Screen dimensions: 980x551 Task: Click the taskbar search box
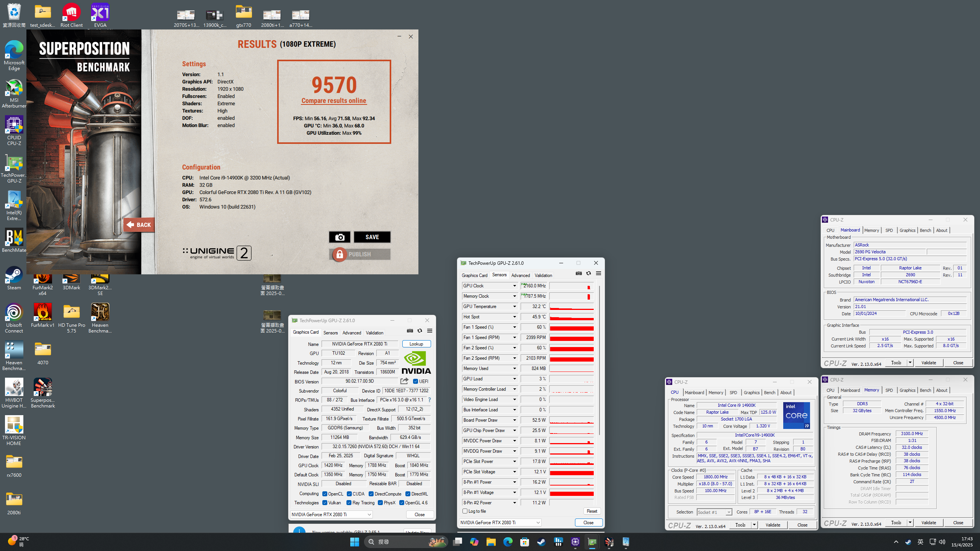click(x=406, y=542)
